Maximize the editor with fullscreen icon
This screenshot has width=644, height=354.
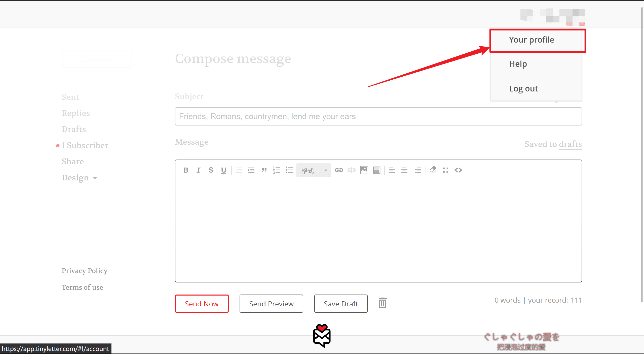pyautogui.click(x=446, y=170)
